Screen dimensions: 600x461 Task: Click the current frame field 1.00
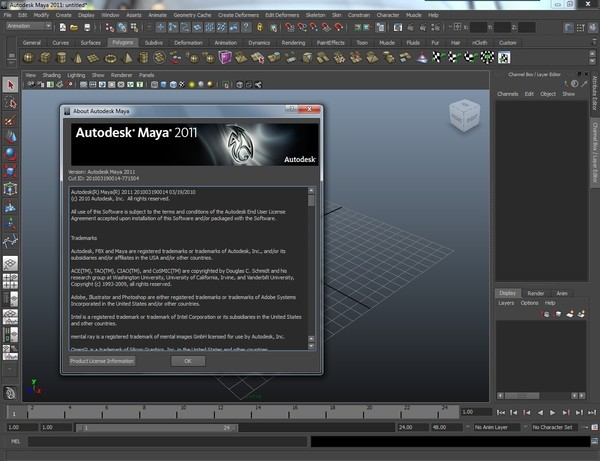[x=476, y=412]
